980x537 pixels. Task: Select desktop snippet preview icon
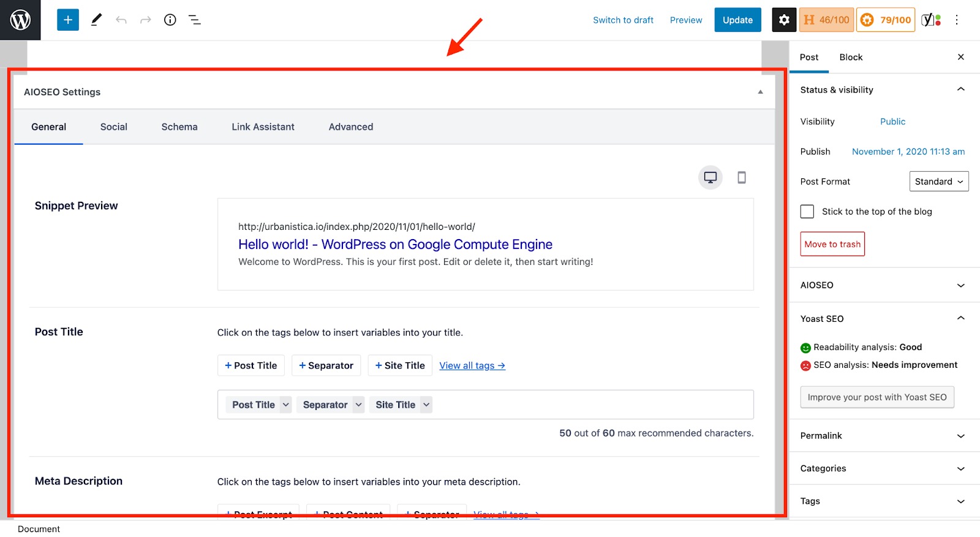point(710,178)
